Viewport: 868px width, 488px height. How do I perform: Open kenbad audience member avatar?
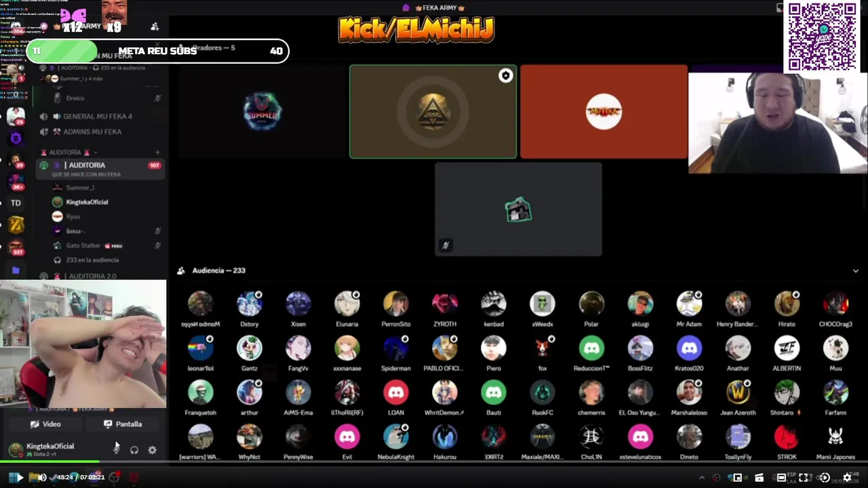[x=494, y=304]
